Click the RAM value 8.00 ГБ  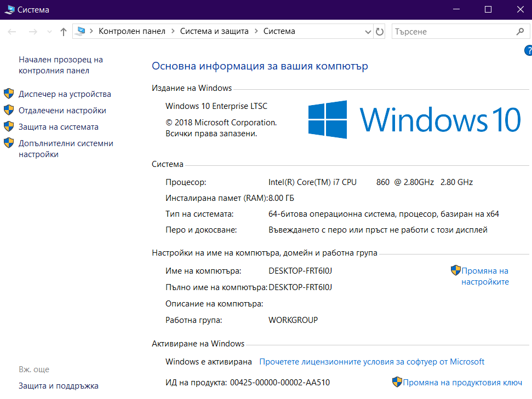281,198
